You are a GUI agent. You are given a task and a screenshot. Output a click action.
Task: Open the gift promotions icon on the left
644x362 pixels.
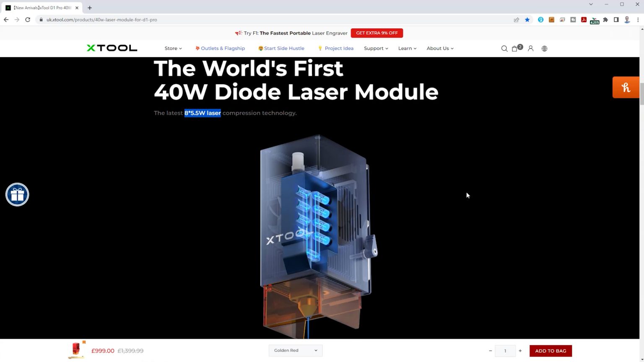click(x=17, y=194)
